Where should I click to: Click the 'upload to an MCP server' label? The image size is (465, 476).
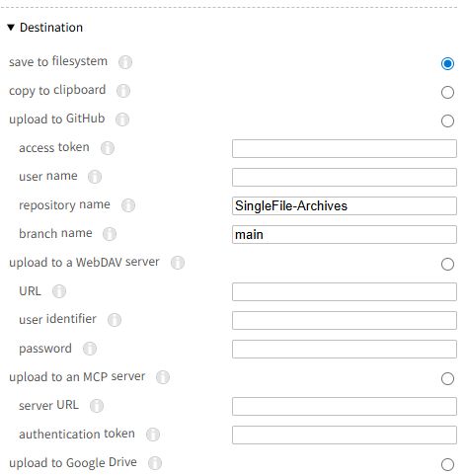77,377
